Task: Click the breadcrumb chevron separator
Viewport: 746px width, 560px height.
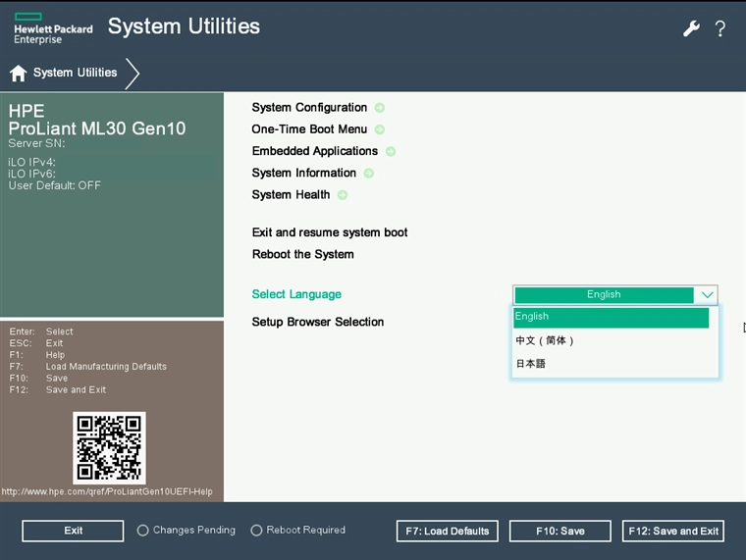Action: [133, 74]
